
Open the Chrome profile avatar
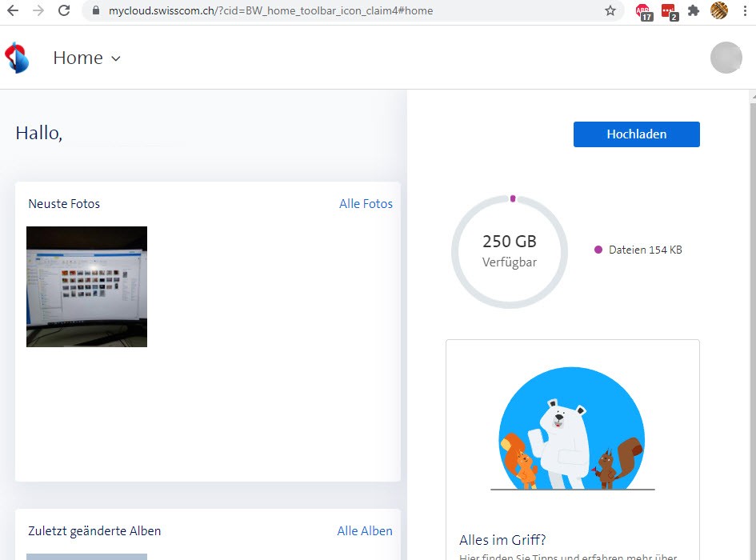tap(719, 11)
